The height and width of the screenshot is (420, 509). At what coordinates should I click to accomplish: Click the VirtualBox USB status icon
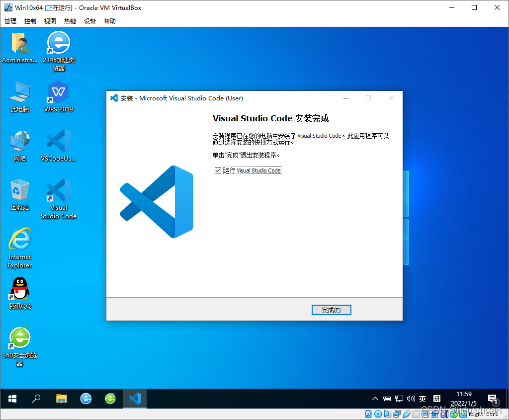pyautogui.click(x=407, y=414)
